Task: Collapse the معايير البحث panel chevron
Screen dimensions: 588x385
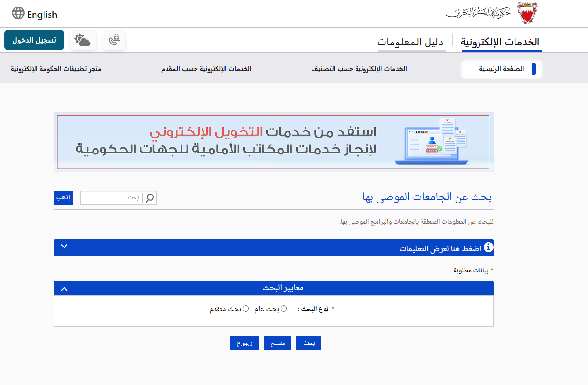Action: pos(64,289)
